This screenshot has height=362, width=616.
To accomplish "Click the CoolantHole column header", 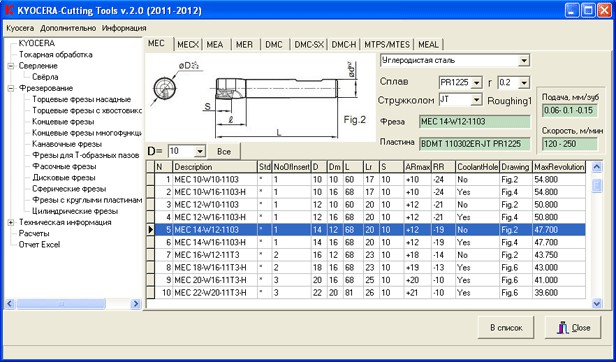I will 478,167.
